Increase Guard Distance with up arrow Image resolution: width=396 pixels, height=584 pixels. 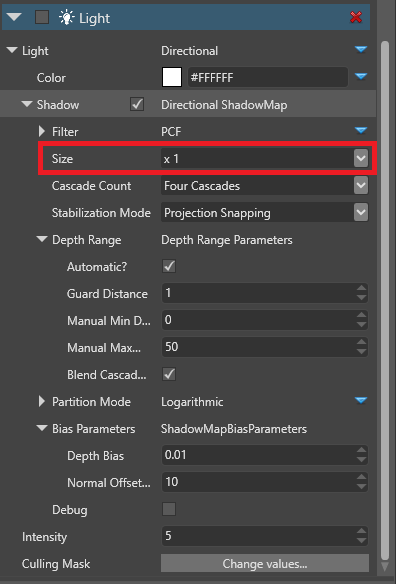coord(361,288)
